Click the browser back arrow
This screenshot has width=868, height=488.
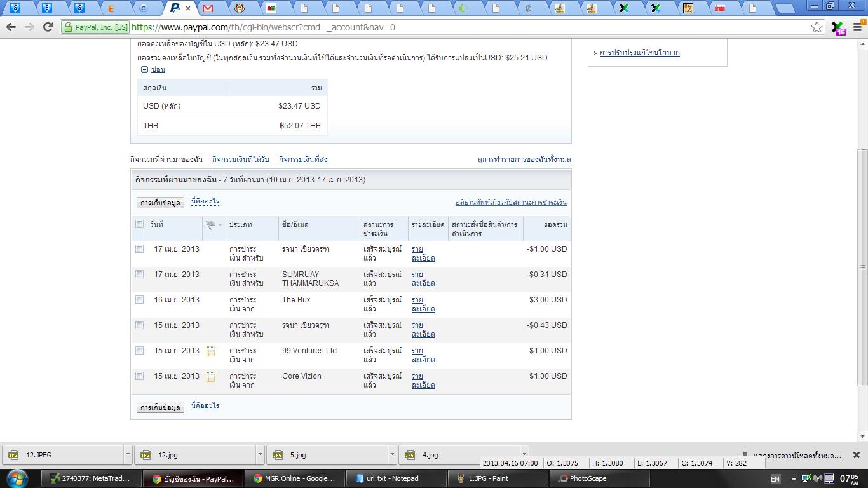point(11,27)
